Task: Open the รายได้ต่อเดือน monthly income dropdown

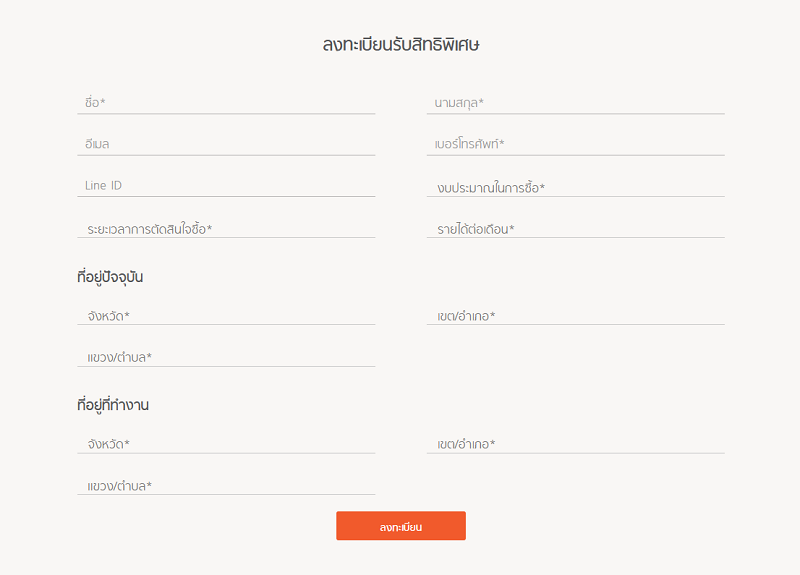Action: [576, 229]
